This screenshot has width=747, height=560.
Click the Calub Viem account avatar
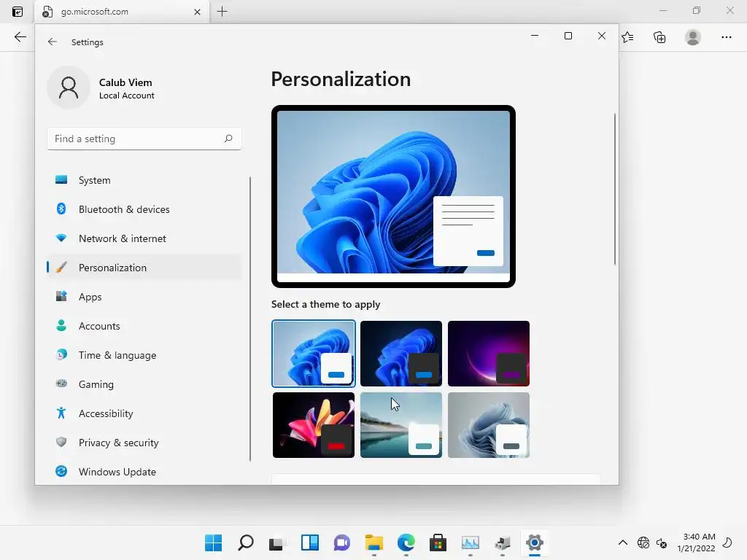click(69, 87)
